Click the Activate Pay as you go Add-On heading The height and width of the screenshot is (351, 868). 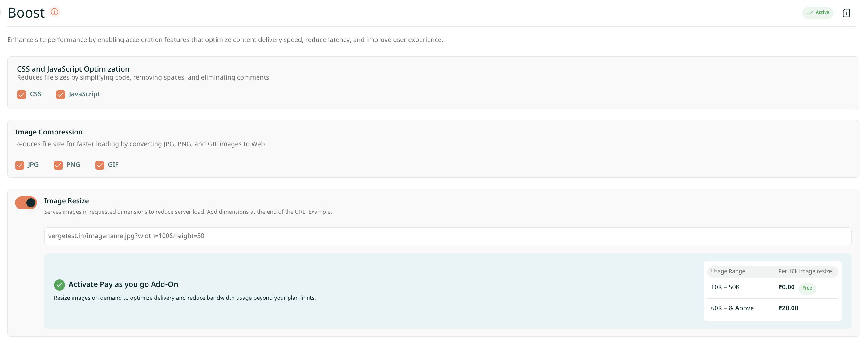click(123, 284)
